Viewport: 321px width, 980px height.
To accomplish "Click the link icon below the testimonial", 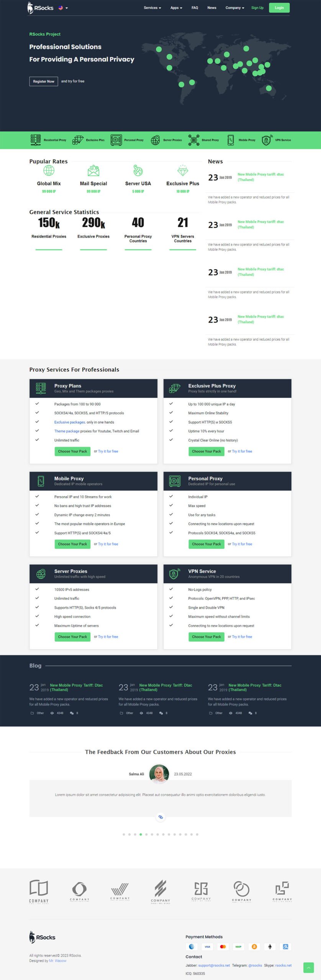I will click(160, 817).
